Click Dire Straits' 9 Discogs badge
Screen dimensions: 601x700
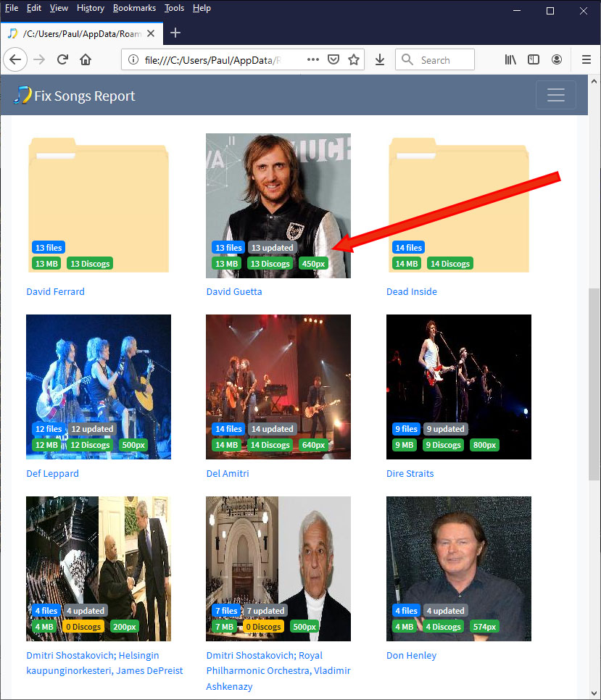click(444, 445)
